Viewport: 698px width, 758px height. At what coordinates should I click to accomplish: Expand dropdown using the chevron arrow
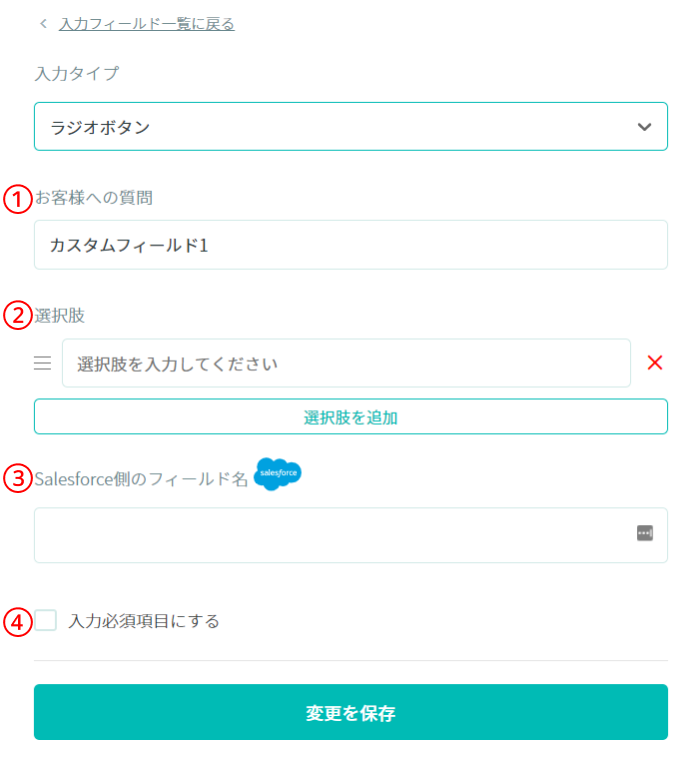point(644,127)
